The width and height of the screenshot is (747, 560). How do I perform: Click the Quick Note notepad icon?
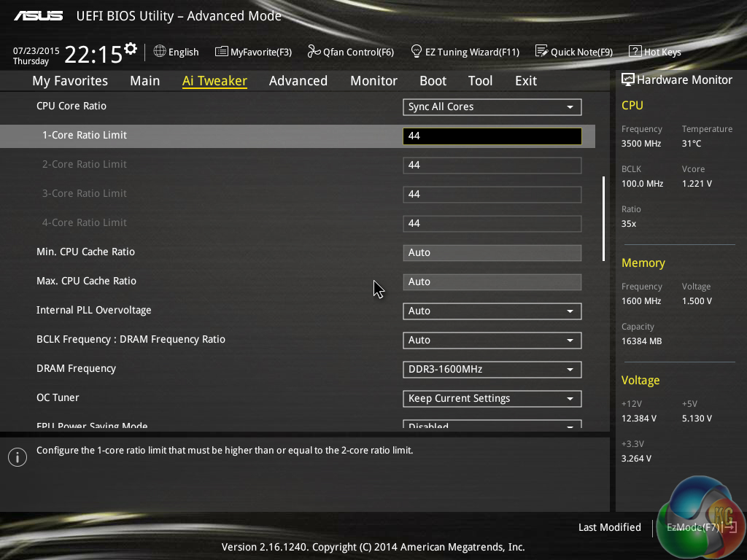tap(541, 51)
